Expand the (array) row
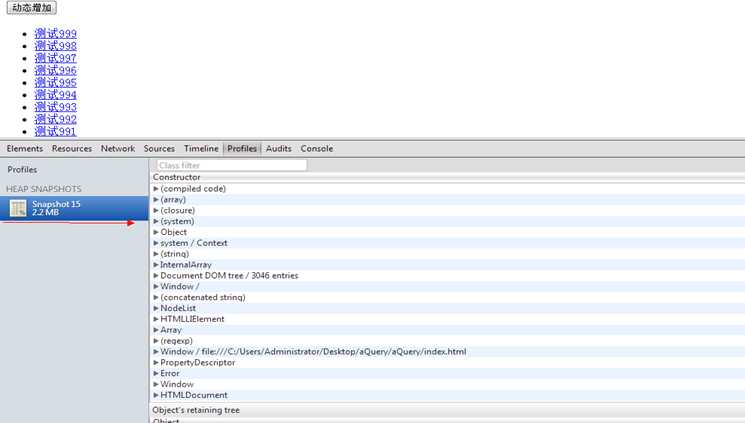The height and width of the screenshot is (423, 745). pyautogui.click(x=155, y=200)
